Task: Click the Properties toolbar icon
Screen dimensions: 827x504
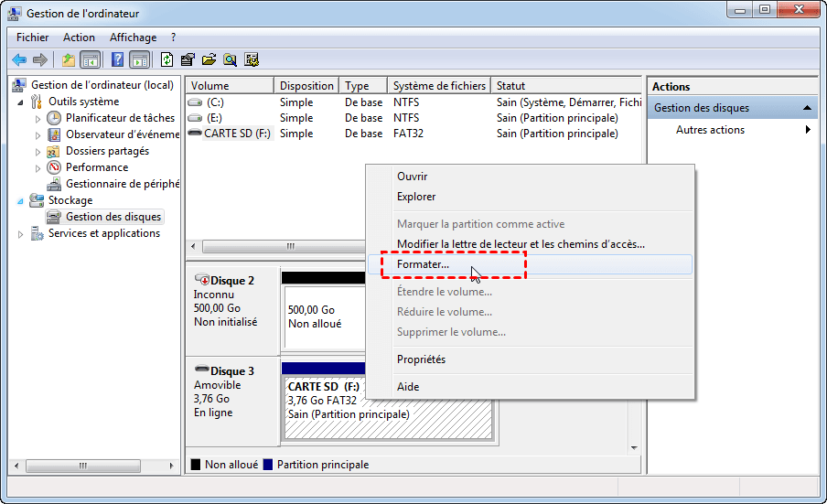Action: (x=188, y=60)
